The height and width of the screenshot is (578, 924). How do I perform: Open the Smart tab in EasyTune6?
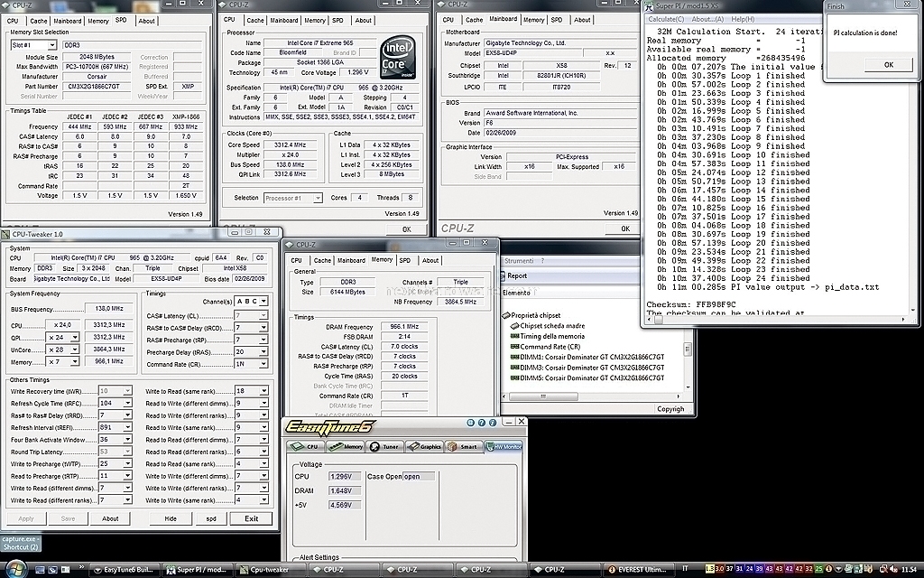point(463,446)
